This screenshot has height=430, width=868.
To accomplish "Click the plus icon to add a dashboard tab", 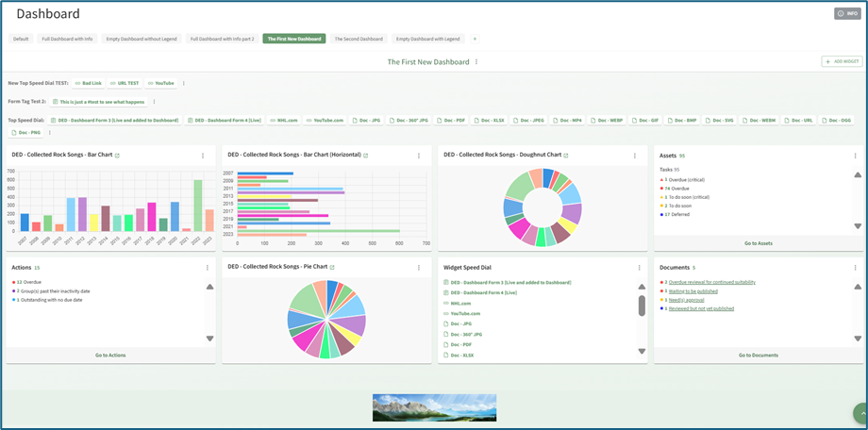I will tap(475, 40).
